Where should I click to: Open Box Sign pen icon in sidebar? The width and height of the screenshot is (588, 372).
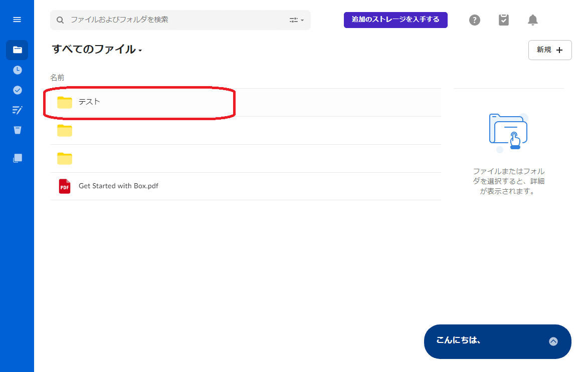(x=17, y=110)
